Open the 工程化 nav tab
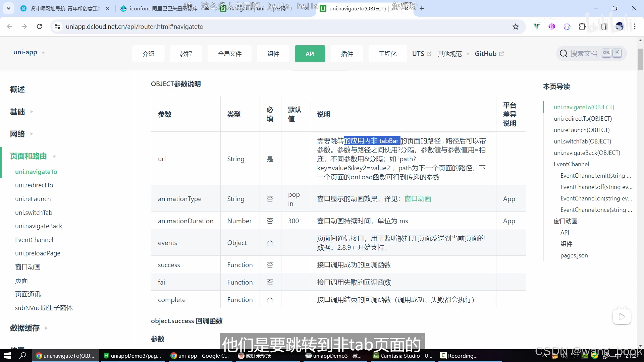Image resolution: width=644 pixels, height=362 pixels. 388,54
